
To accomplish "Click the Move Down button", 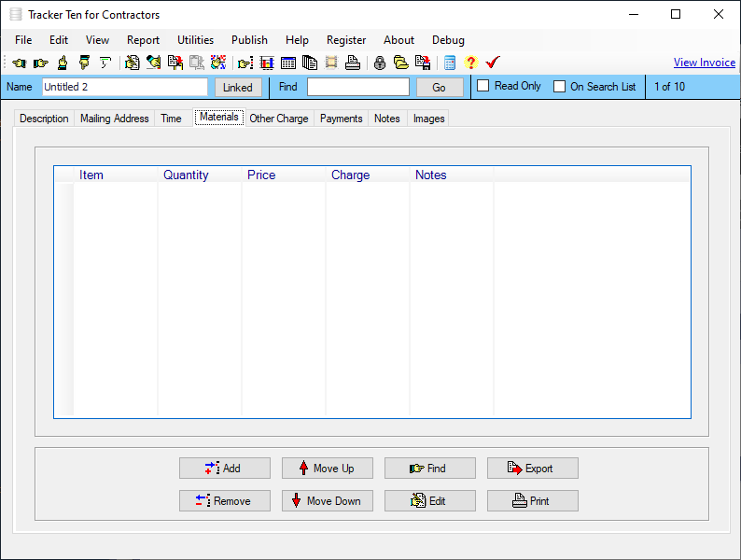I will tap(328, 501).
